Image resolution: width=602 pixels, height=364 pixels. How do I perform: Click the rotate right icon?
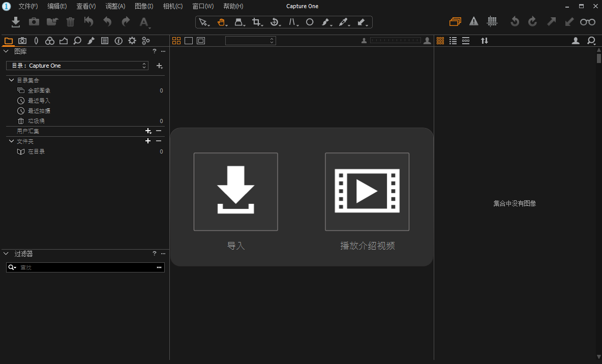click(532, 21)
